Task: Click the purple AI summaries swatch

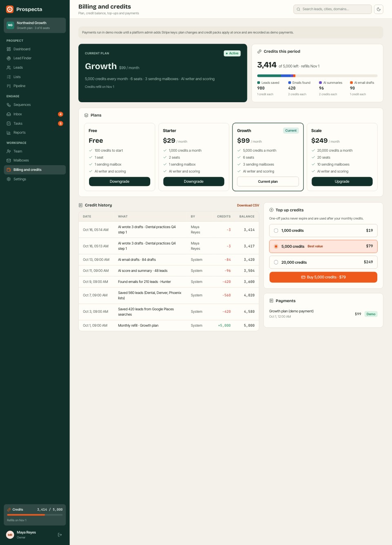Action: coord(320,83)
